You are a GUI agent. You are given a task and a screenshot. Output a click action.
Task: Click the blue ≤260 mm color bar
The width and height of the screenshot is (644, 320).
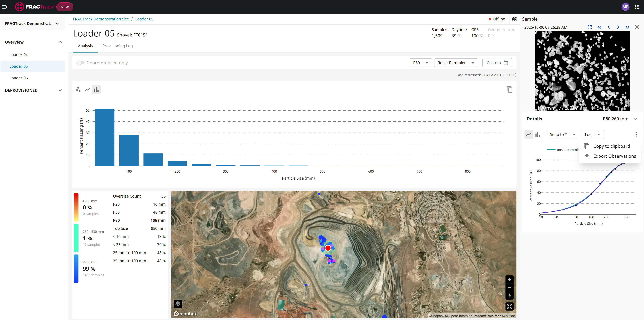pyautogui.click(x=76, y=269)
